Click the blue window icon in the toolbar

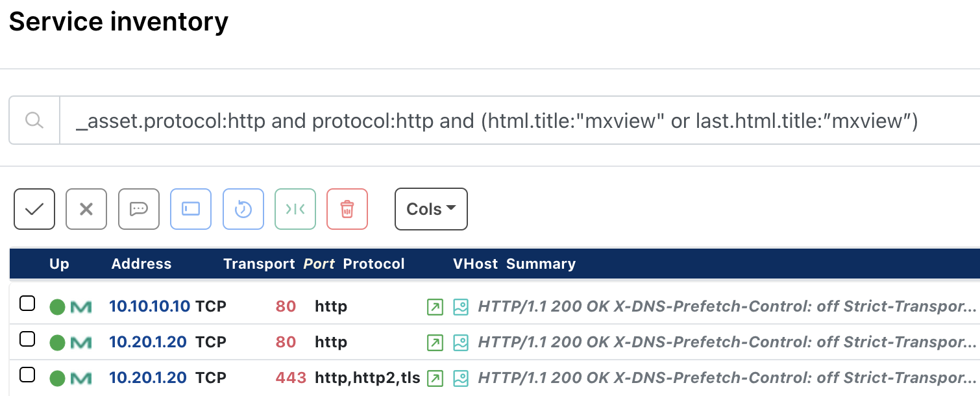coord(191,208)
